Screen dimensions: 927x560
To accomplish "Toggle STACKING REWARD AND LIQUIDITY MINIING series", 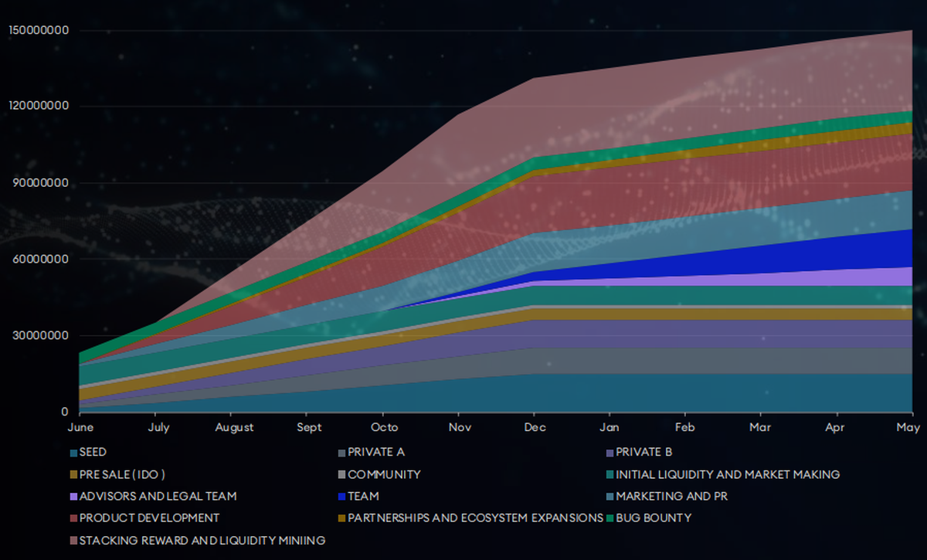I will (202, 541).
